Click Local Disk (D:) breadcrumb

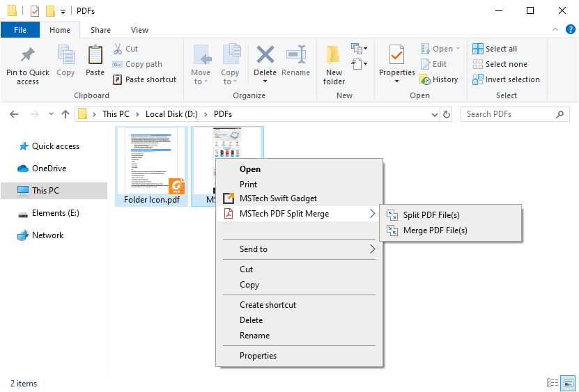point(171,114)
